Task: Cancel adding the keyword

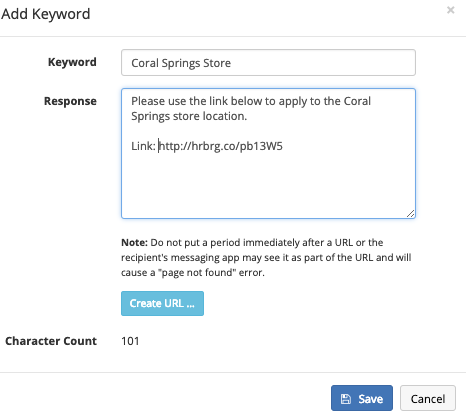Action: point(428,398)
